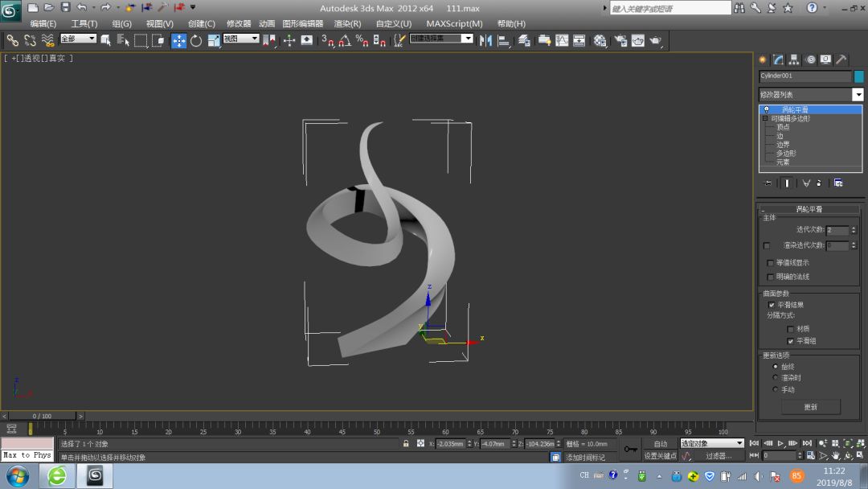This screenshot has height=489, width=868.
Task: Open the 全部 selection filter dropdown
Action: (78, 39)
